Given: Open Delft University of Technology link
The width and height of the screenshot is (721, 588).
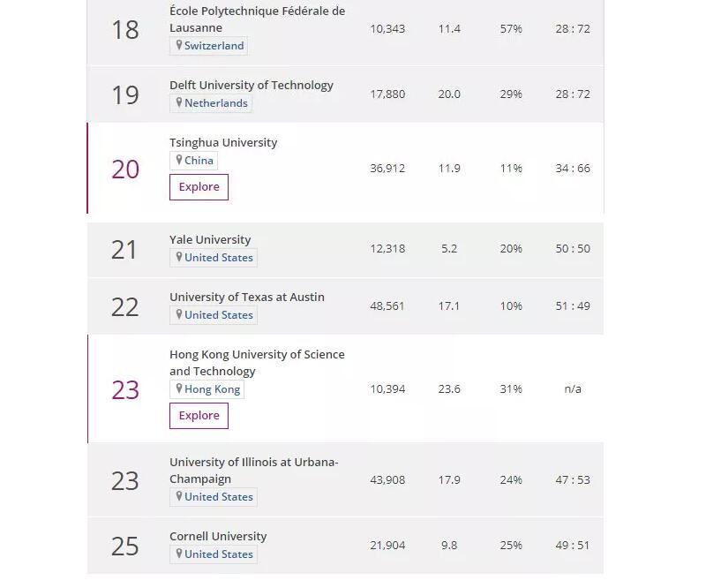Looking at the screenshot, I should [252, 85].
